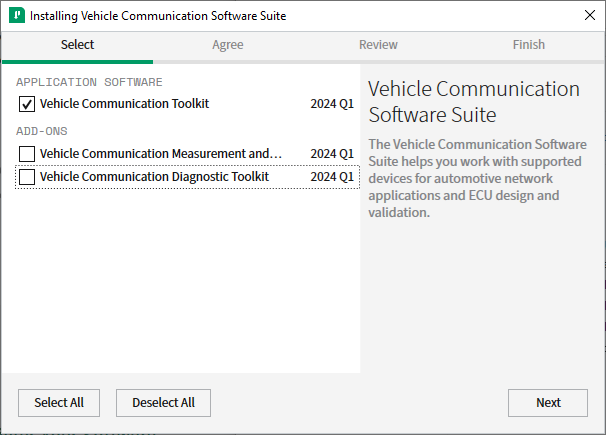Image resolution: width=606 pixels, height=435 pixels.
Task: Click the ADD-ONS section header
Action: pos(42,131)
